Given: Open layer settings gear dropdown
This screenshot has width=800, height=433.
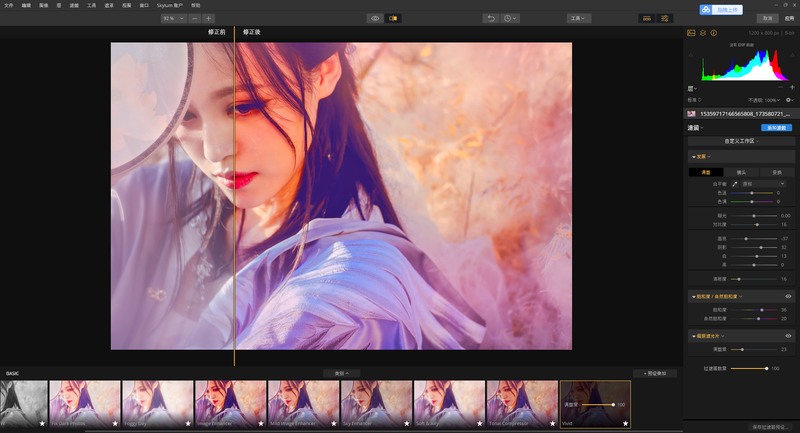Looking at the screenshot, I should pyautogui.click(x=790, y=100).
